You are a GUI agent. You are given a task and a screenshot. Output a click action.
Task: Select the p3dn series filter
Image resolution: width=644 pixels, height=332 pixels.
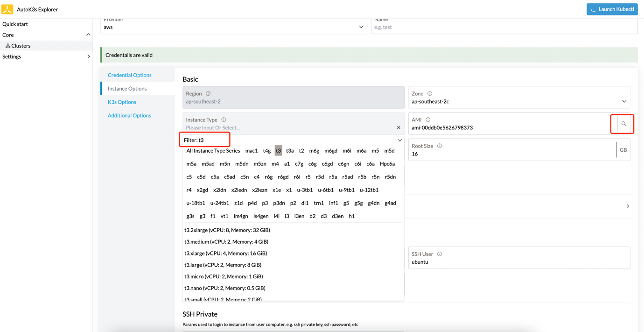point(279,203)
